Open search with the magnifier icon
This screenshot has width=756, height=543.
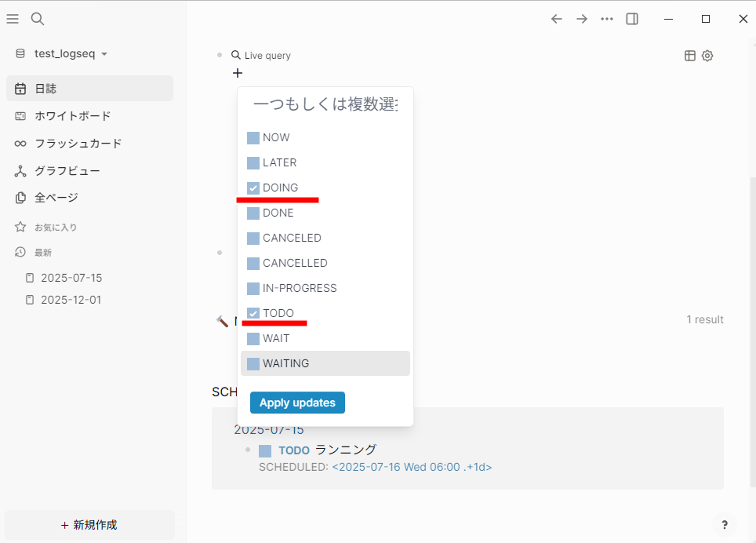[38, 19]
